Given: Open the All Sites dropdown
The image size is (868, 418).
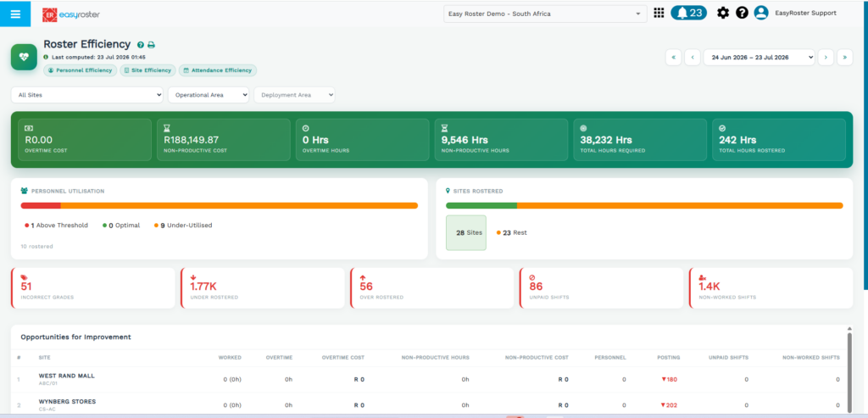Looking at the screenshot, I should pos(87,95).
